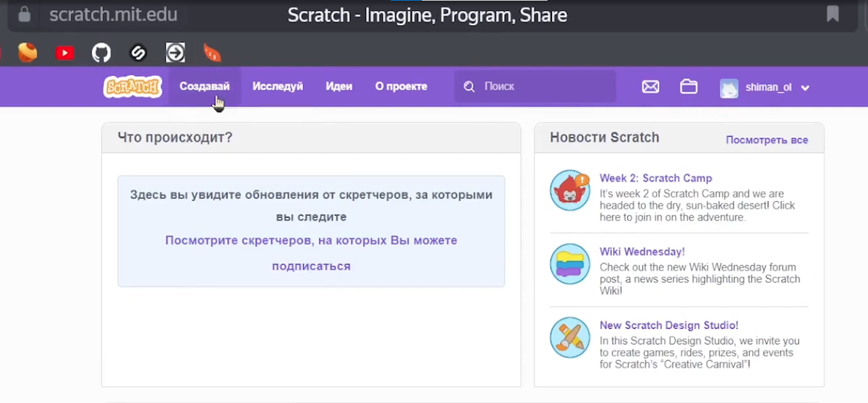Click the Здесь вы увидите обновления text
Screen dimensions: 868x403
point(311,205)
